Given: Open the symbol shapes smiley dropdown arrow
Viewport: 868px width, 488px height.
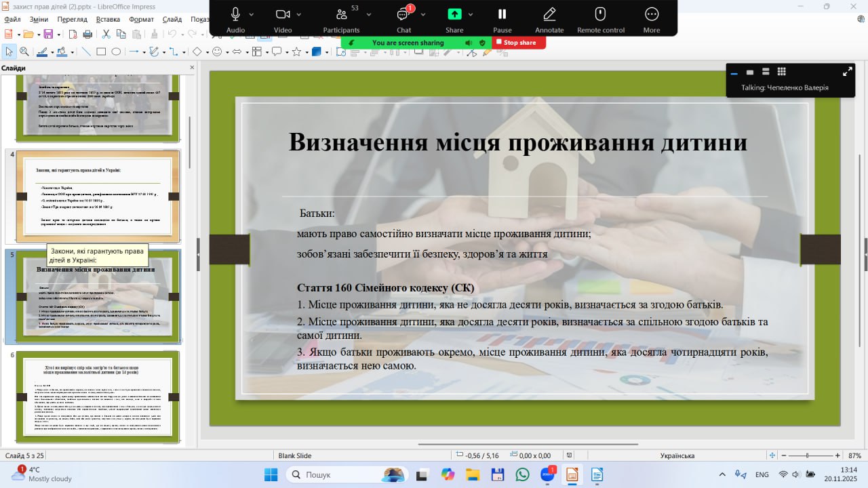Looking at the screenshot, I should (226, 52).
